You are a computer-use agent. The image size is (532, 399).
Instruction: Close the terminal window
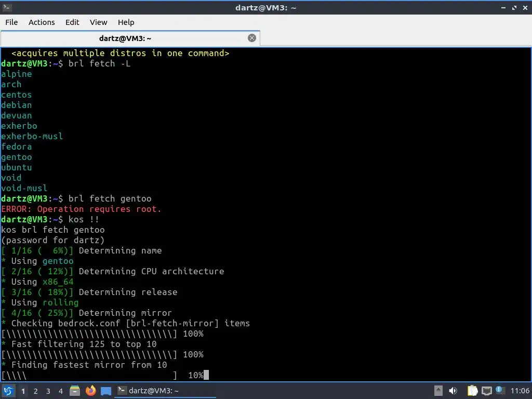click(525, 8)
